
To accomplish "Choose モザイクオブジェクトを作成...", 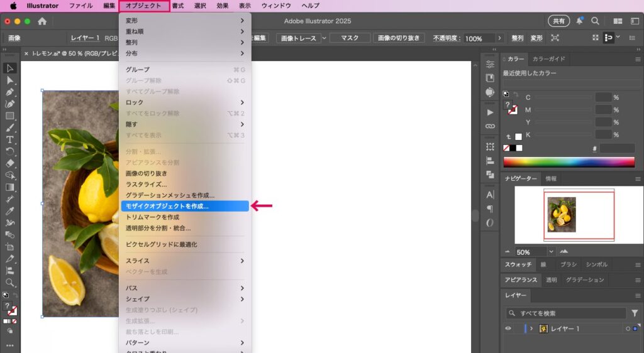I will 185,206.
